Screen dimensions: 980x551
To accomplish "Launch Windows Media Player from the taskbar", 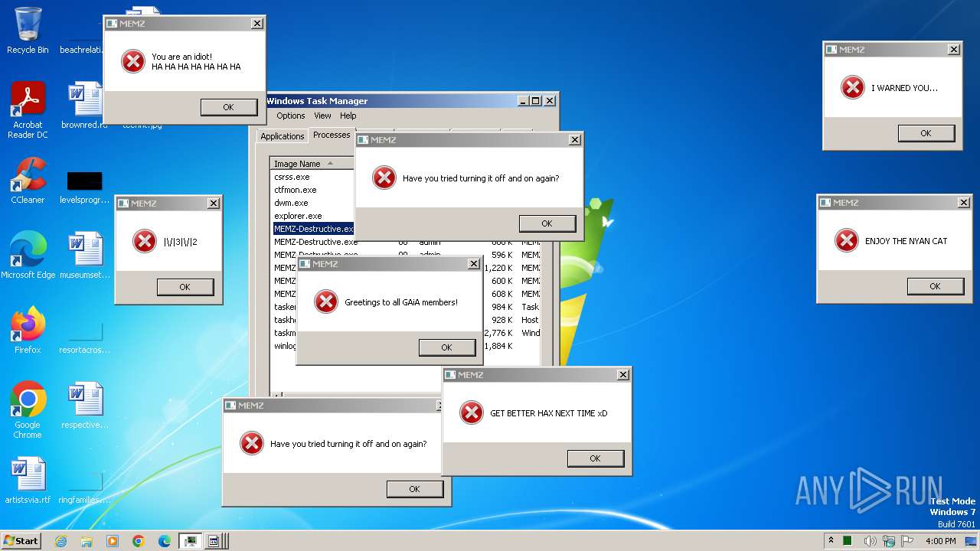I will point(113,541).
